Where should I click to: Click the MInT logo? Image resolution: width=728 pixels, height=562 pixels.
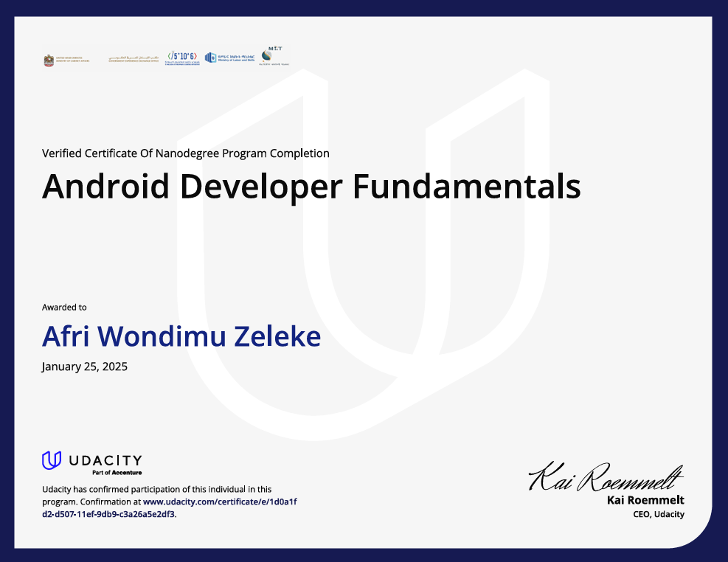274,56
